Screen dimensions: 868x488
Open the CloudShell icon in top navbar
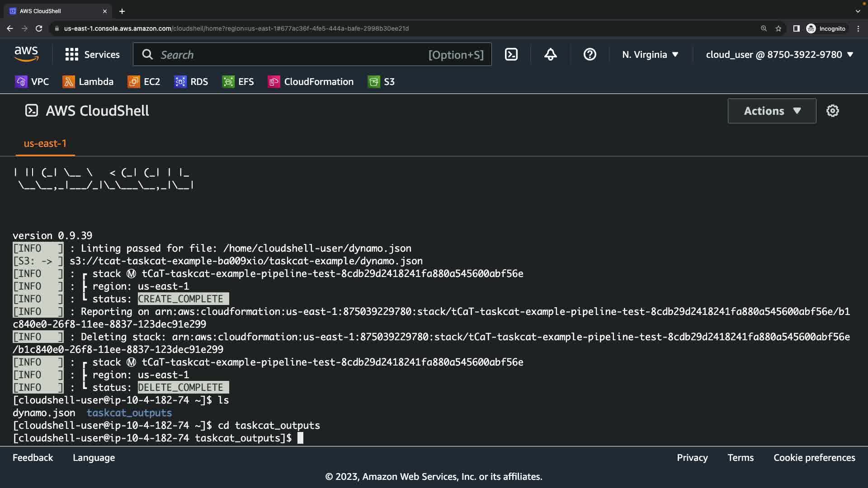pyautogui.click(x=511, y=55)
